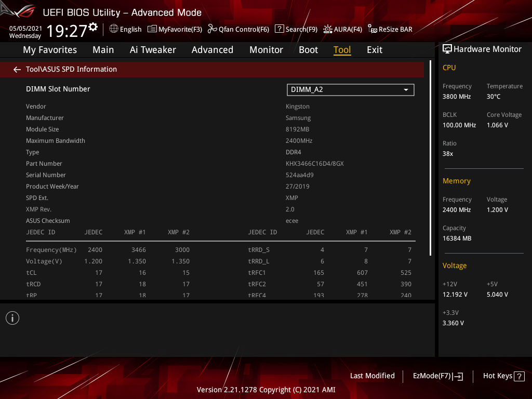Click the CPU Temperature 30°C reading
Image resolution: width=532 pixels, height=399 pixels.
click(x=494, y=97)
